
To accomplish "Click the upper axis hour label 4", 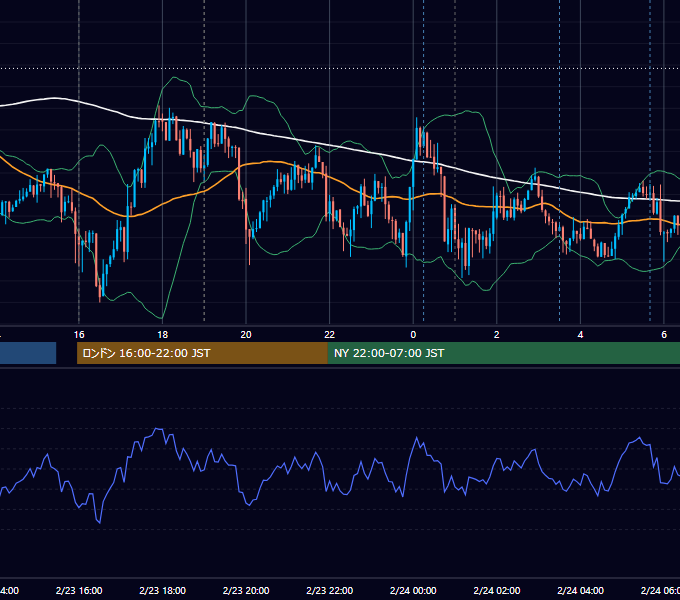I will coord(580,335).
